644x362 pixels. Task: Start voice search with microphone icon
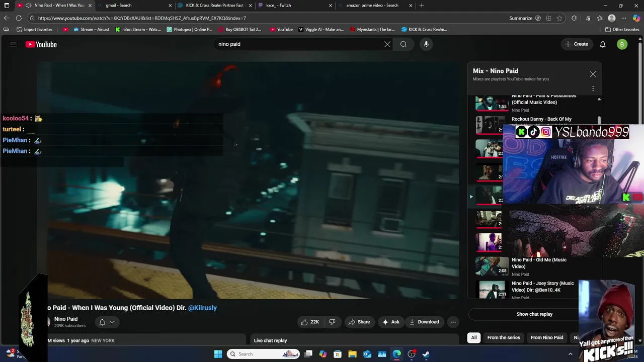point(426,44)
